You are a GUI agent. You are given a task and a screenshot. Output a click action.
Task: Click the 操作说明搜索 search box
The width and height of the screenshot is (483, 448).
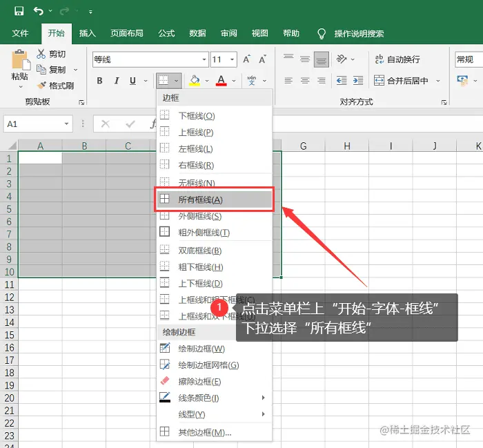point(359,34)
